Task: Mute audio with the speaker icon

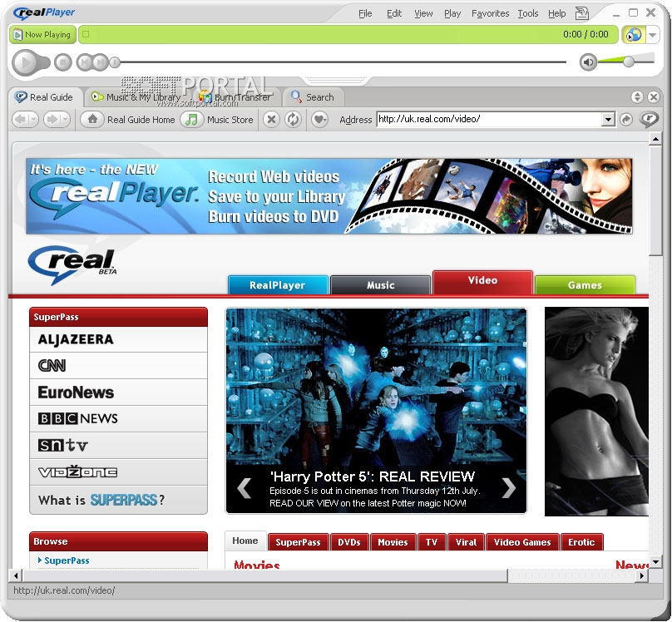Action: pyautogui.click(x=588, y=62)
